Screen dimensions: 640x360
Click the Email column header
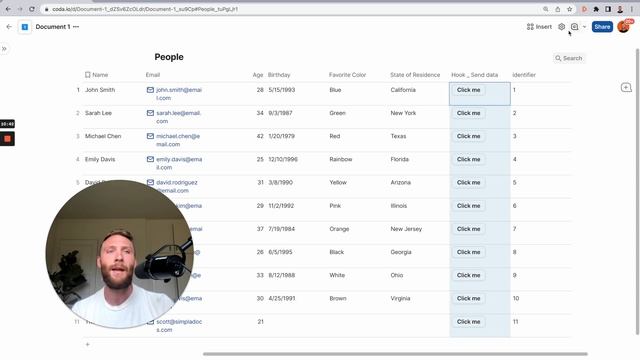pyautogui.click(x=153, y=75)
